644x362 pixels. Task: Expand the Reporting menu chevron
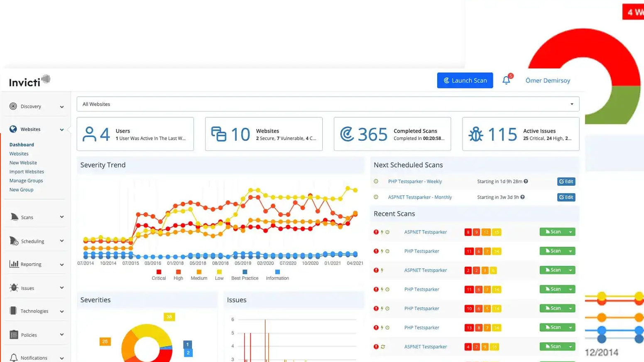(62, 265)
